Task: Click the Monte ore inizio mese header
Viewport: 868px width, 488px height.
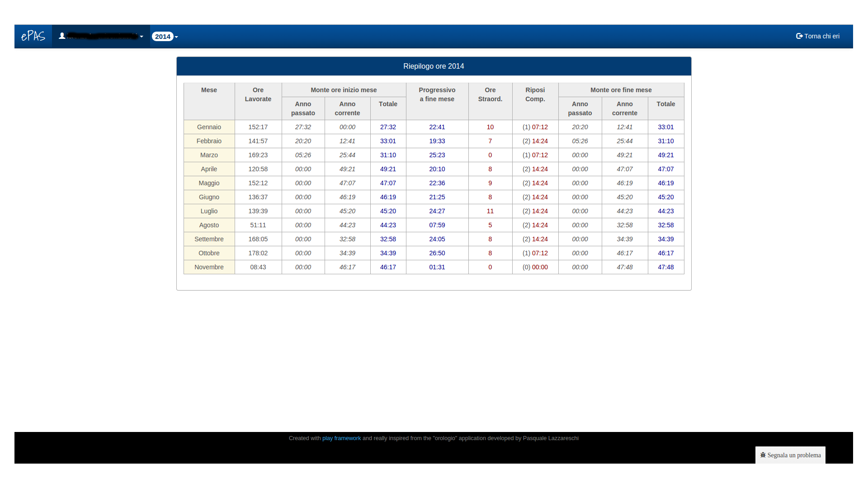Action: (344, 90)
